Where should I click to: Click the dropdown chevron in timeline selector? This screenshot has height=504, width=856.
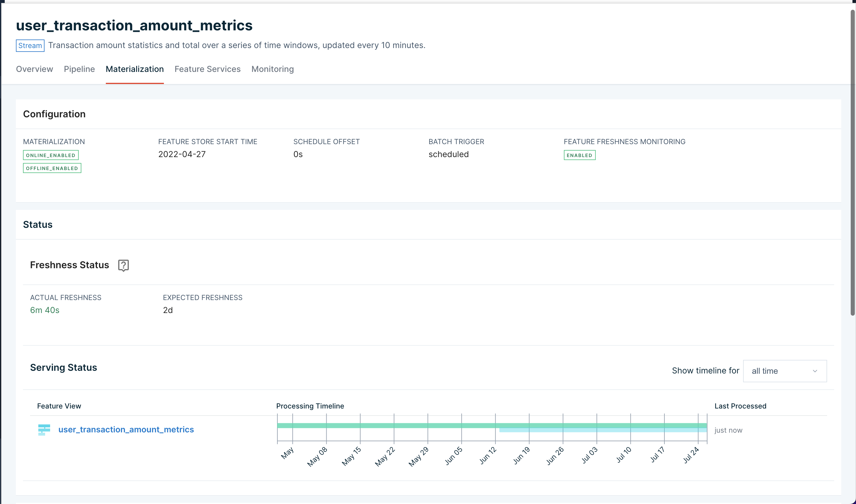point(815,371)
